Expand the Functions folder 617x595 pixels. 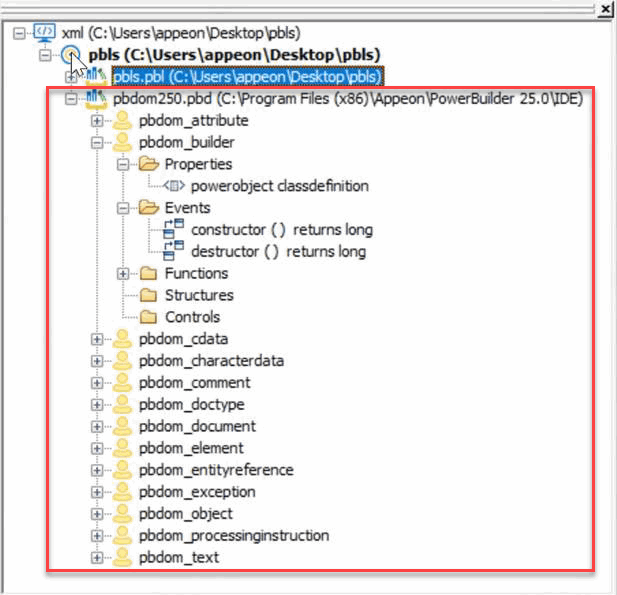tap(123, 274)
